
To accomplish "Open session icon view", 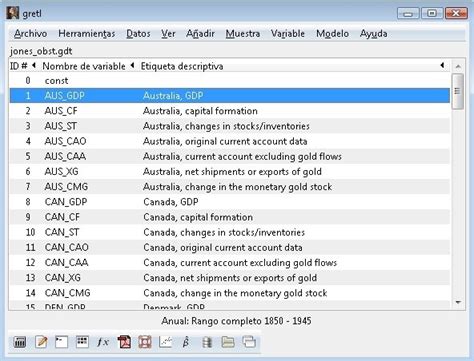I will coord(82,342).
